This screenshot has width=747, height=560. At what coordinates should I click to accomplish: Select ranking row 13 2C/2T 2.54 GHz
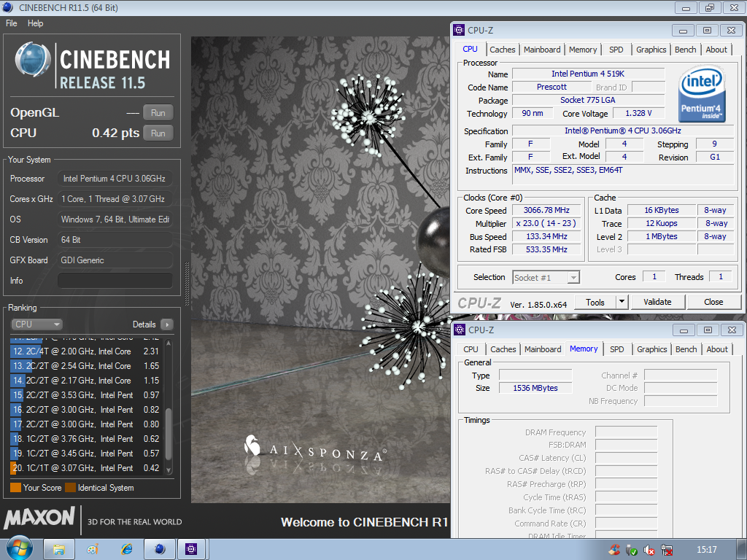87,366
